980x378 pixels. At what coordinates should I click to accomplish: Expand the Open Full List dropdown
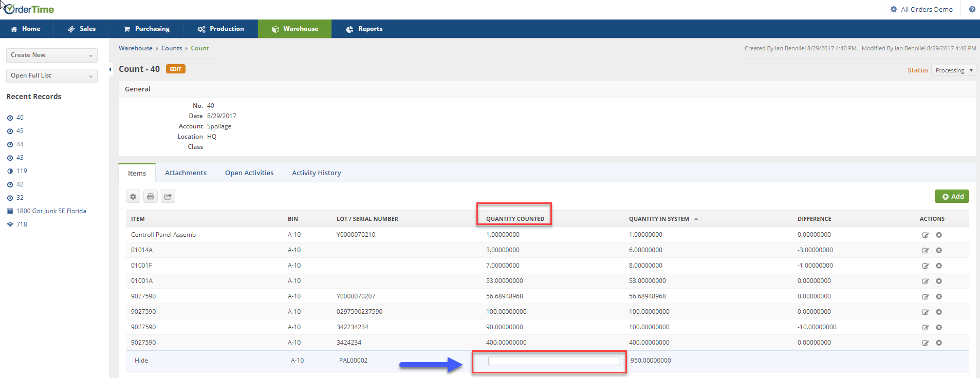[x=90, y=76]
